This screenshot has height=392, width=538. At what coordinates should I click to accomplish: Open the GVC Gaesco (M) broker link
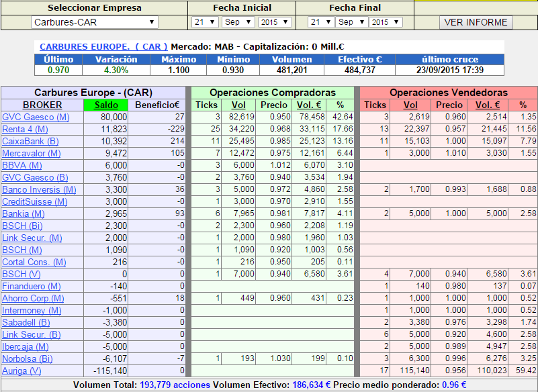36,117
